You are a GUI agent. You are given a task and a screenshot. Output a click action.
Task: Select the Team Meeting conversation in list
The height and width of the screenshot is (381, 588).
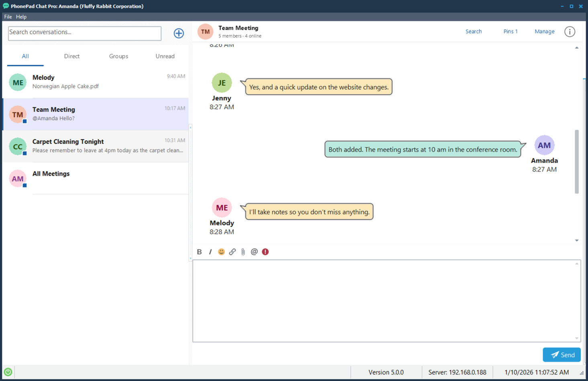(x=96, y=114)
